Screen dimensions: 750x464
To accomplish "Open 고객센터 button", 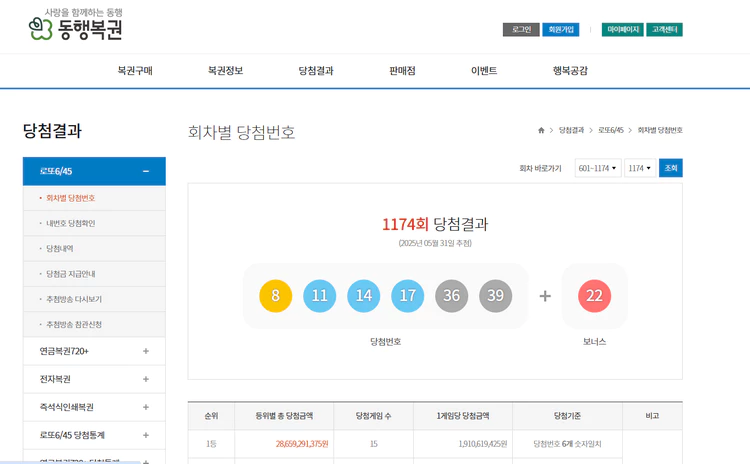I will (664, 30).
